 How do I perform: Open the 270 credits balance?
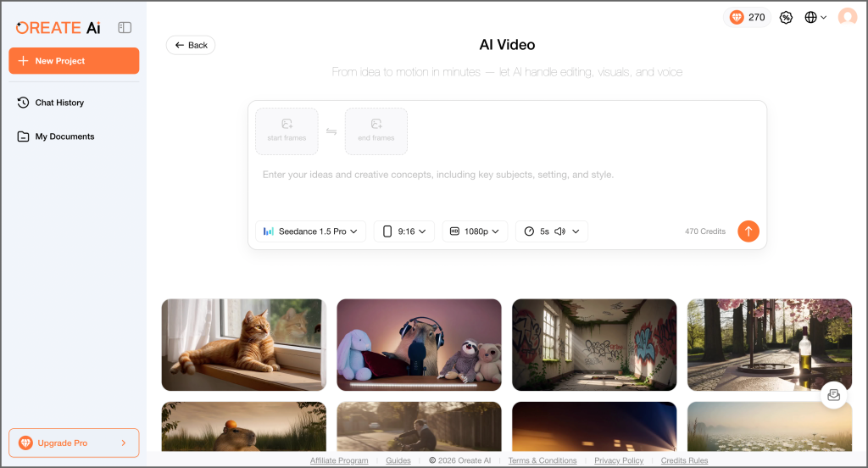pyautogui.click(x=748, y=18)
